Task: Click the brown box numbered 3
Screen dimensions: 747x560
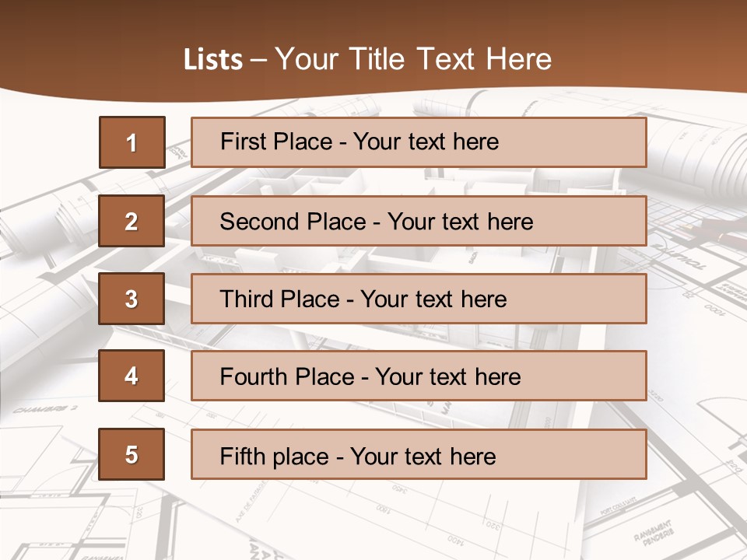Action: pos(132,299)
